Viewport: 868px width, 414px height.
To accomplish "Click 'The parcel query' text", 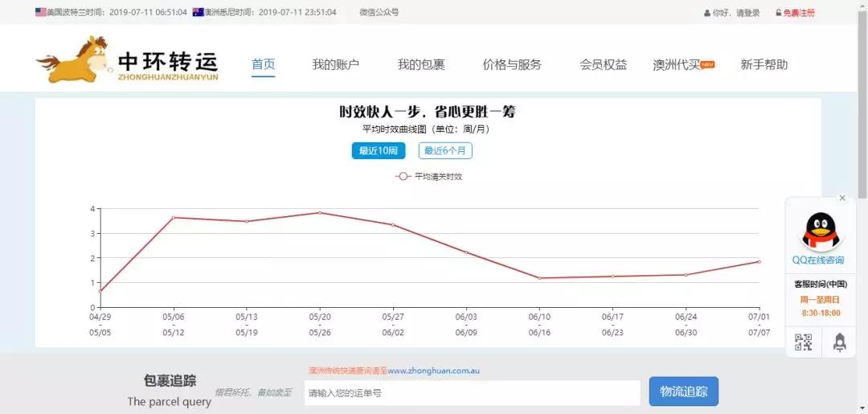I will 170,401.
